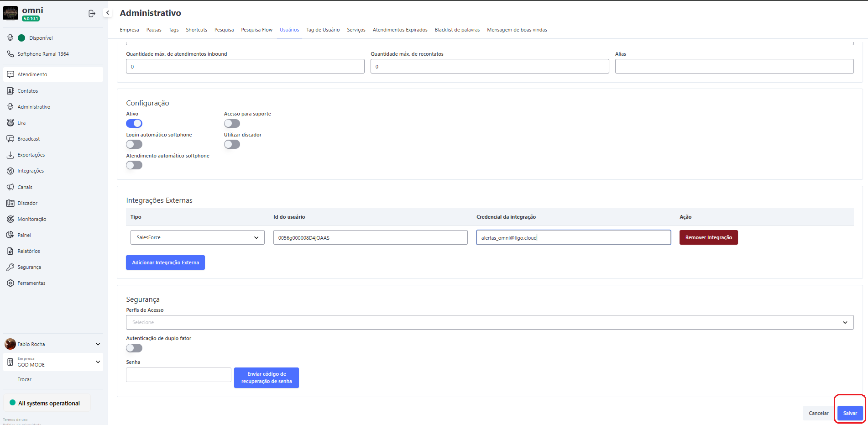Click the Painel pie chart icon
868x425 pixels.
coord(10,235)
